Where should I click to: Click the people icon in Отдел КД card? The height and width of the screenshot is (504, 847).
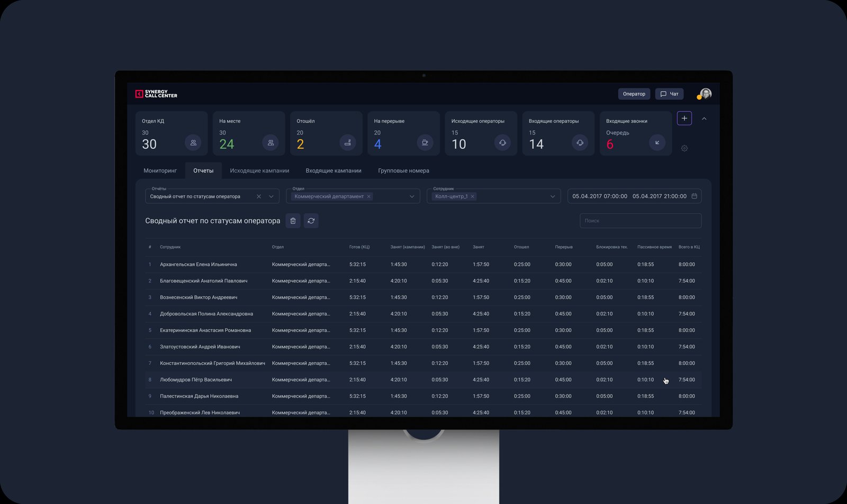coord(193,142)
